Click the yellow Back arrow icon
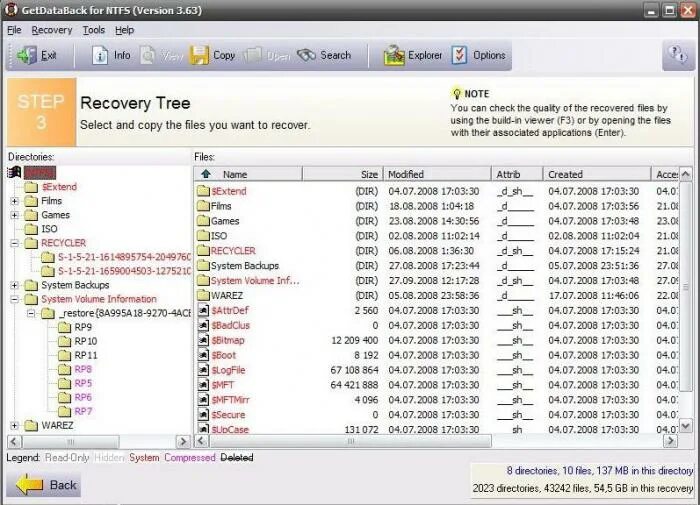Viewport: 700px width, 505px height. (30, 484)
